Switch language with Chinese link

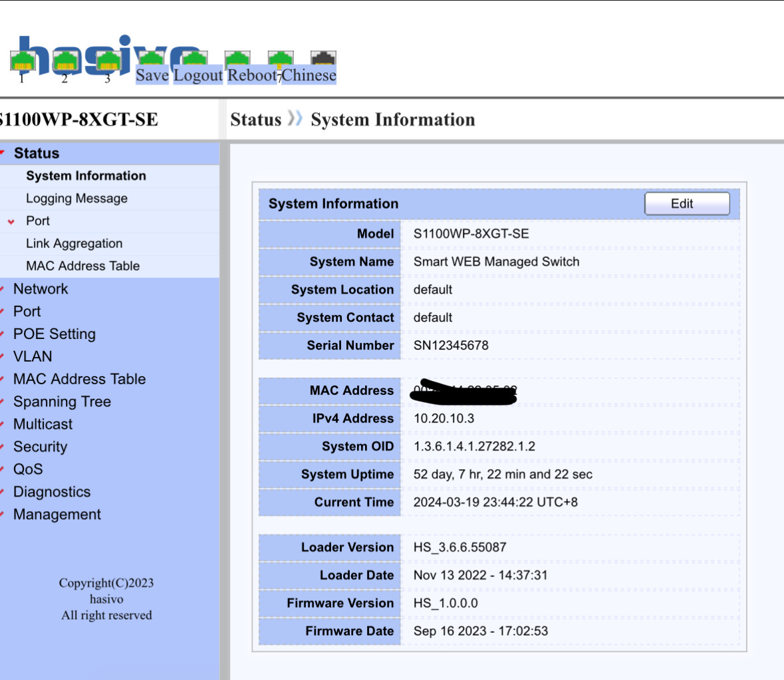309,75
